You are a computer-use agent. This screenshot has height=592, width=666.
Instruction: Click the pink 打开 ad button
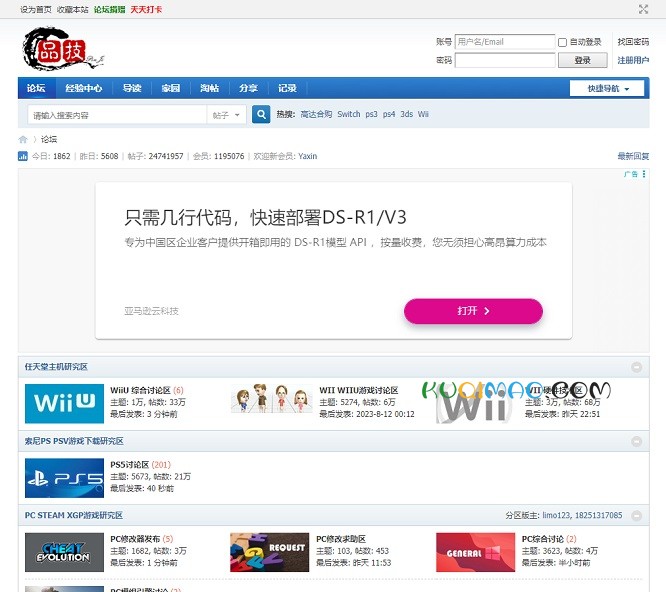click(473, 311)
